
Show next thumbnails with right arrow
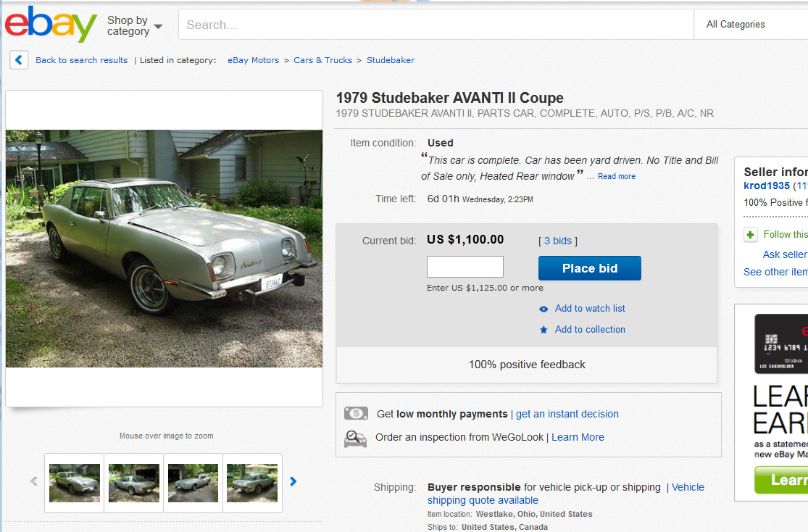[x=293, y=481]
